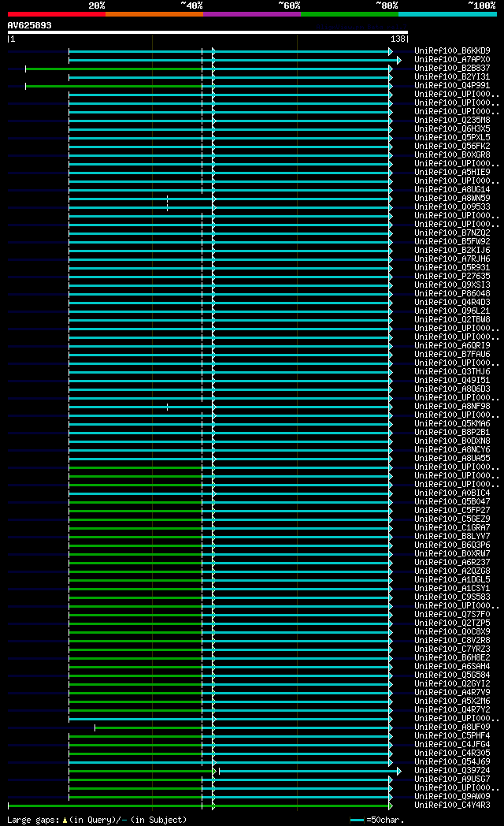504x826 pixels.
Task: Click hit name UniRef100_B2KIJ6
Action: pyautogui.click(x=452, y=250)
